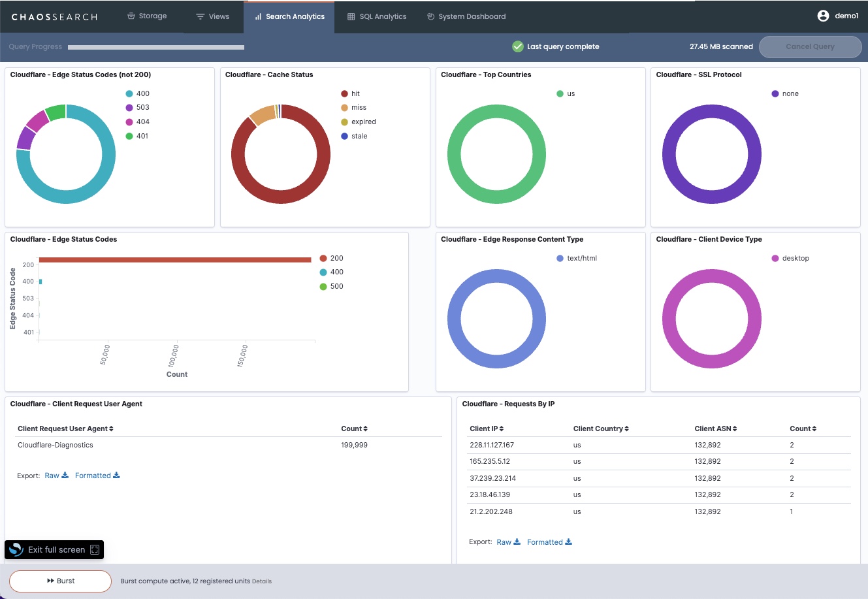Sort the Client Request User Agent column
This screenshot has height=599, width=868.
coord(111,429)
